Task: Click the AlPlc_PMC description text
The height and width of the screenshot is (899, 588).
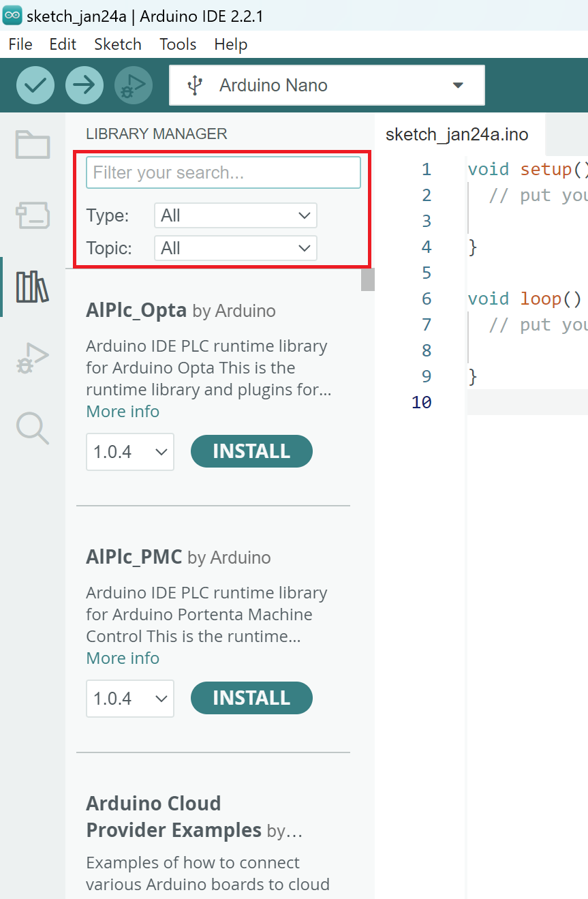Action: (x=206, y=615)
